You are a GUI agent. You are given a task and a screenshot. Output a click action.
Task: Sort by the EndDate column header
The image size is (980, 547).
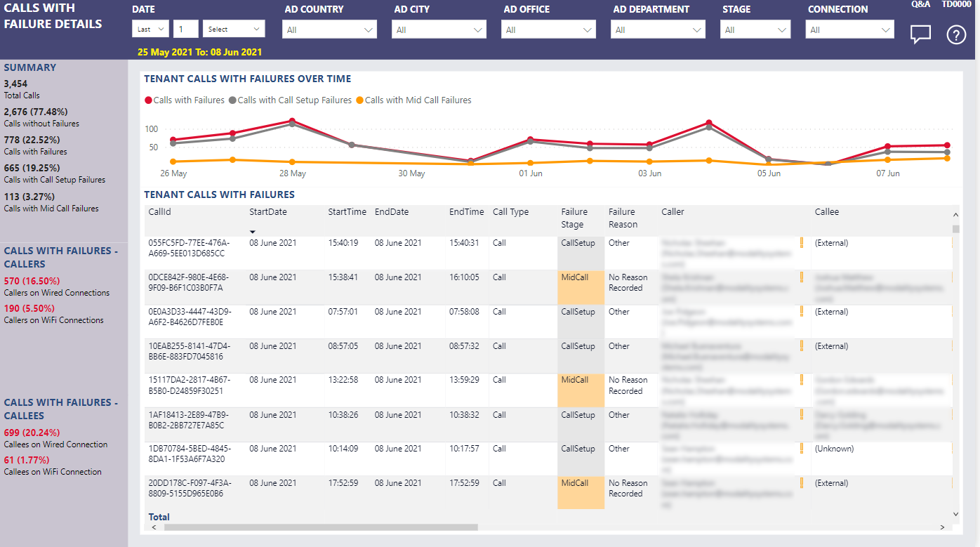[392, 212]
